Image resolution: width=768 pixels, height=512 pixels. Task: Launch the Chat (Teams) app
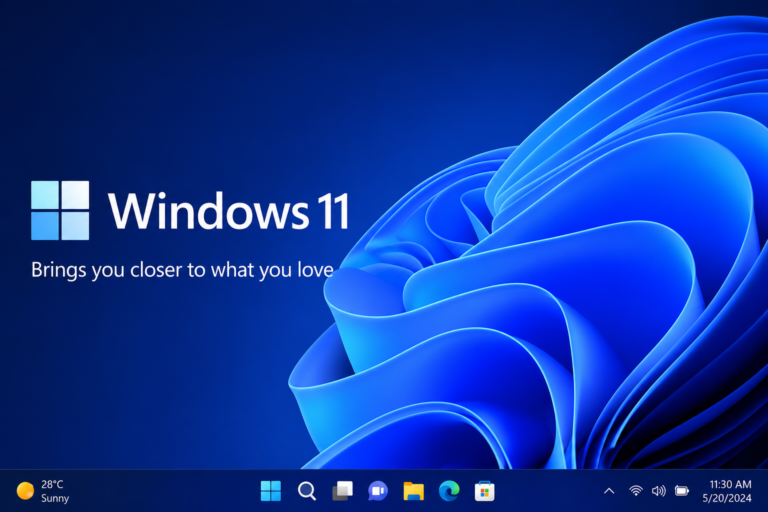[378, 490]
